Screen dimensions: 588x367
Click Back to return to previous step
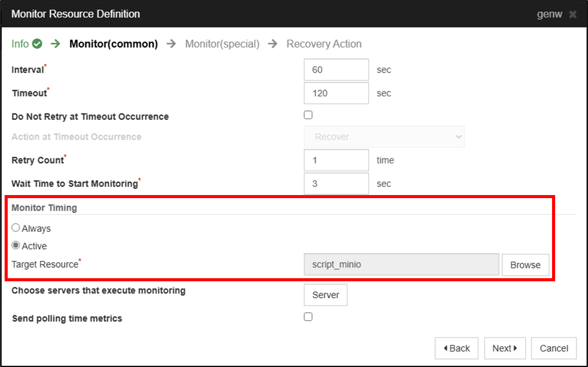[456, 348]
